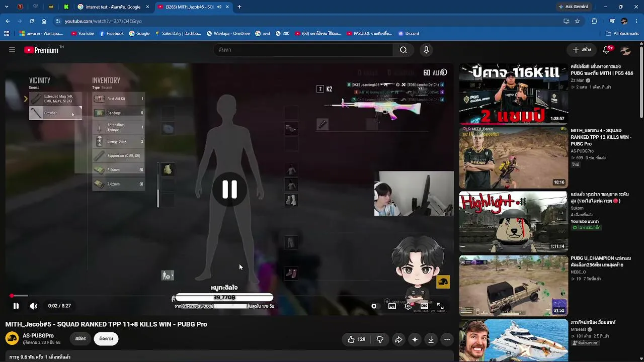The image size is (644, 362).
Task: Open the MITH_Baren#4 video title link
Action: click(x=601, y=137)
